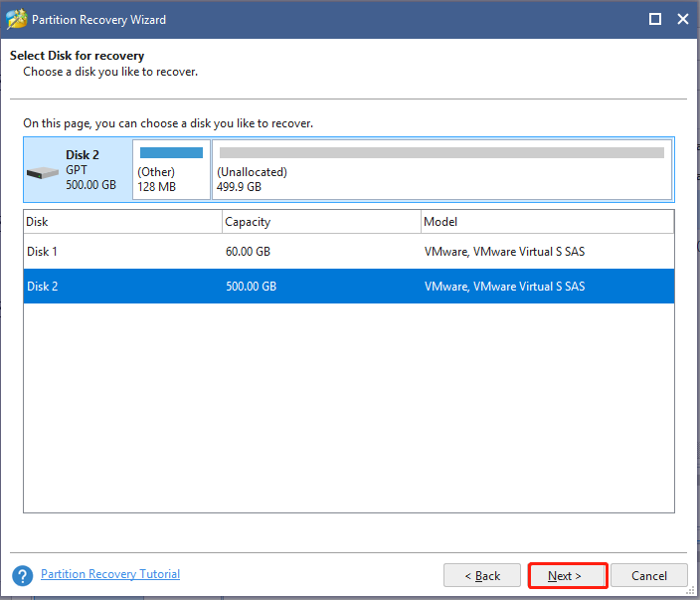
Task: Go back with the Back button
Action: pos(482,575)
